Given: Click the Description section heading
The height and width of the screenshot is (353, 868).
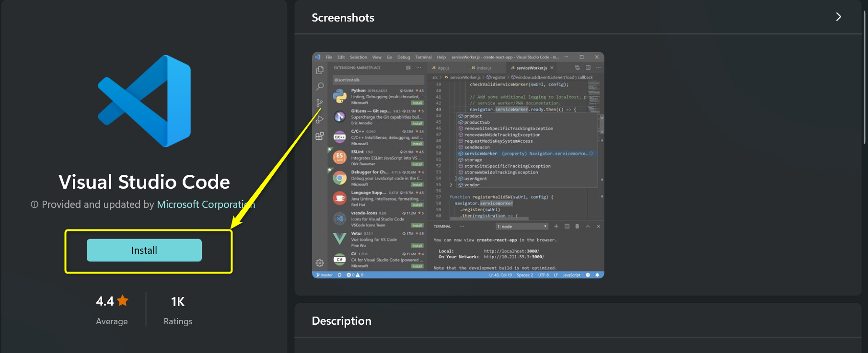Looking at the screenshot, I should point(342,321).
